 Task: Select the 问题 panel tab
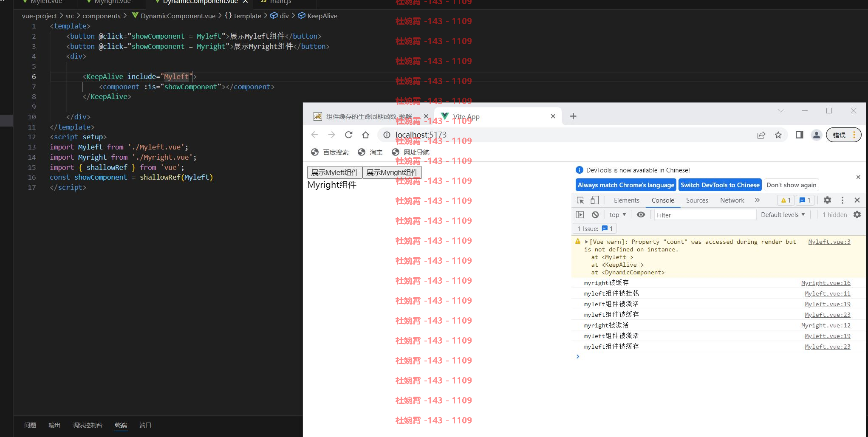30,425
